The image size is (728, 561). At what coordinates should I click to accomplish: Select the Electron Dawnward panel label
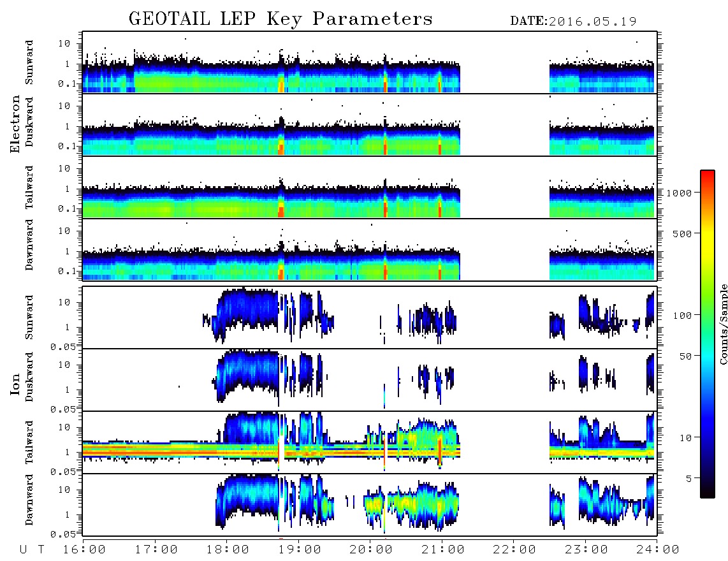[x=29, y=245]
